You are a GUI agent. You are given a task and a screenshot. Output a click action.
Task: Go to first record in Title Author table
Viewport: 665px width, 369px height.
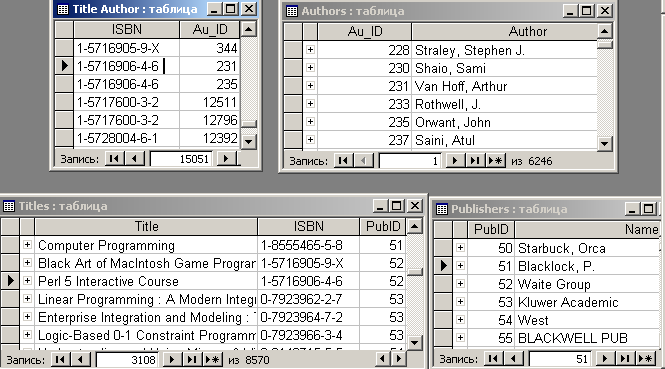point(114,159)
